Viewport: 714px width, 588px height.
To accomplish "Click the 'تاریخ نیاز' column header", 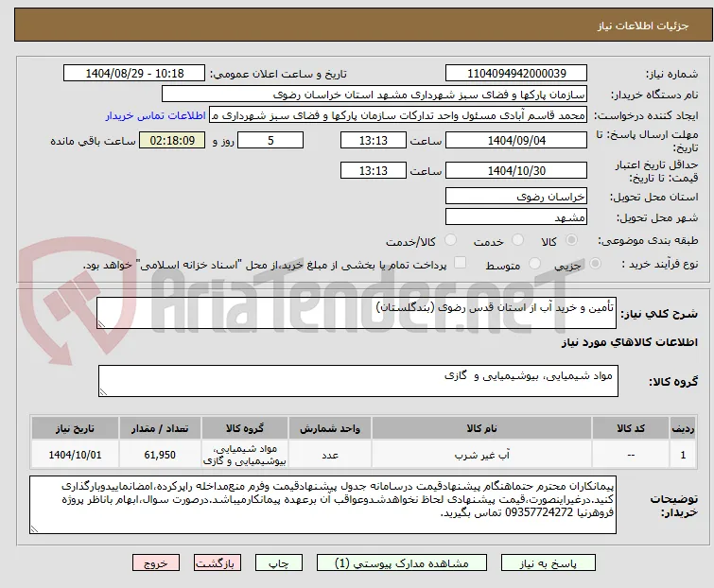I will coord(75,428).
